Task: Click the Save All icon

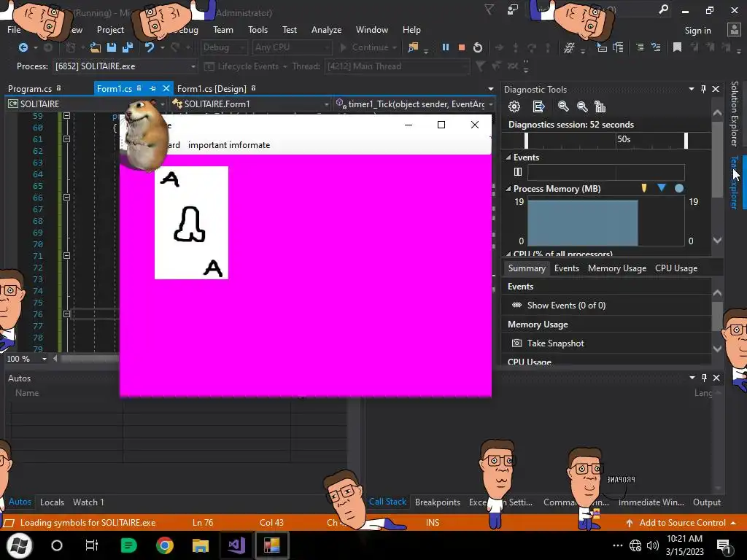Action: pyautogui.click(x=128, y=47)
